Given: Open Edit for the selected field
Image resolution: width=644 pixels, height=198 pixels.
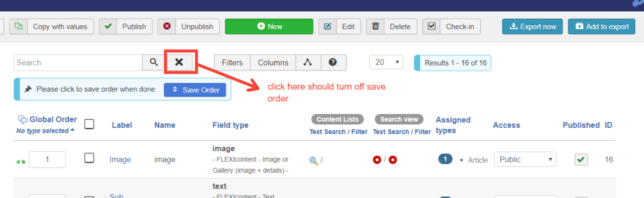Looking at the screenshot, I should 340,26.
